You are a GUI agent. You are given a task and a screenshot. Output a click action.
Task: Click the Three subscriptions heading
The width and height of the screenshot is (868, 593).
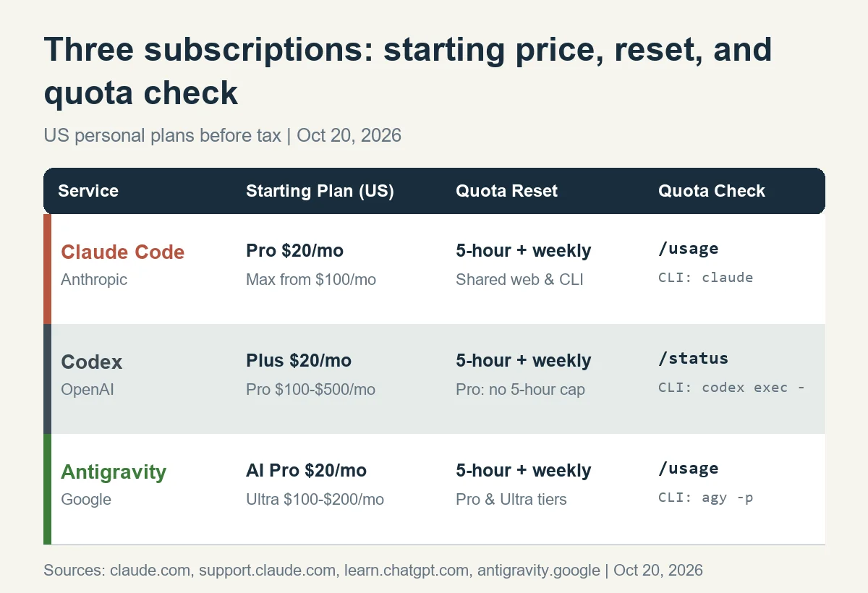point(408,71)
